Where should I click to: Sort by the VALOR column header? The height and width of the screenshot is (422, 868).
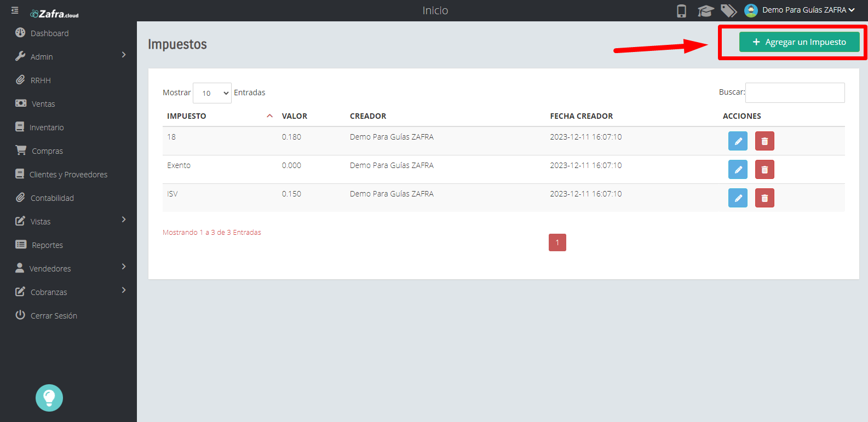click(295, 116)
